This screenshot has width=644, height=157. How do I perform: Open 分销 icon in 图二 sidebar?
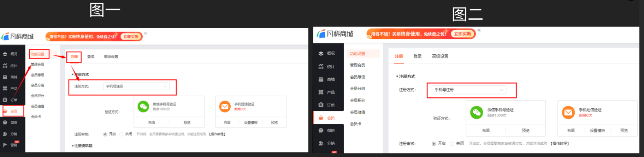[321, 144]
